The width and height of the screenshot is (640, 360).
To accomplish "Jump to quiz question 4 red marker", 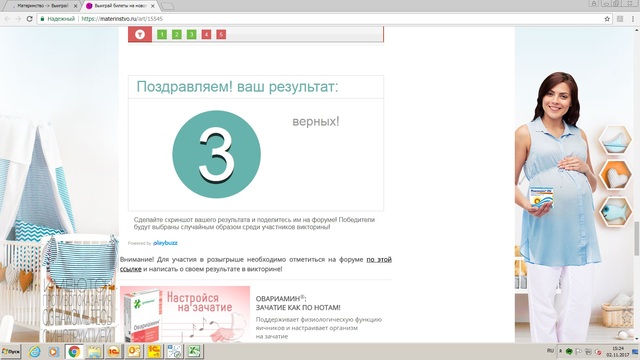I will point(206,34).
